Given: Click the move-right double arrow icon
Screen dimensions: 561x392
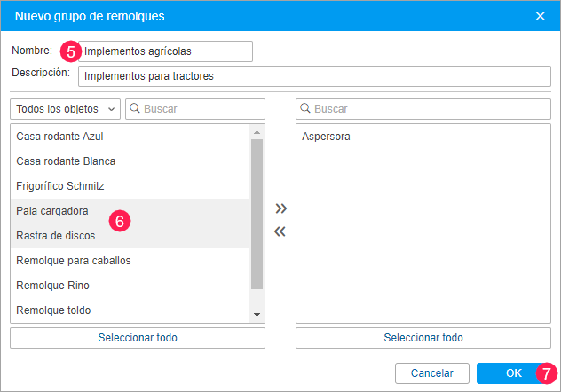Looking at the screenshot, I should 280,209.
